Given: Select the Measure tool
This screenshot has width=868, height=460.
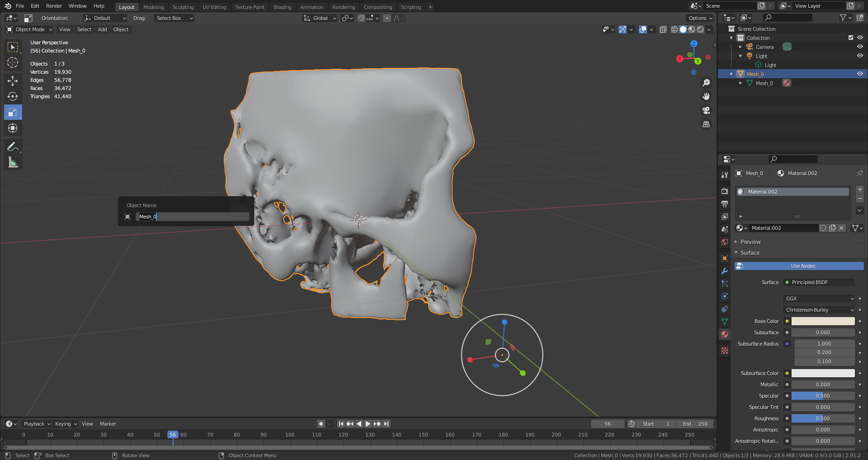Looking at the screenshot, I should pos(13,162).
